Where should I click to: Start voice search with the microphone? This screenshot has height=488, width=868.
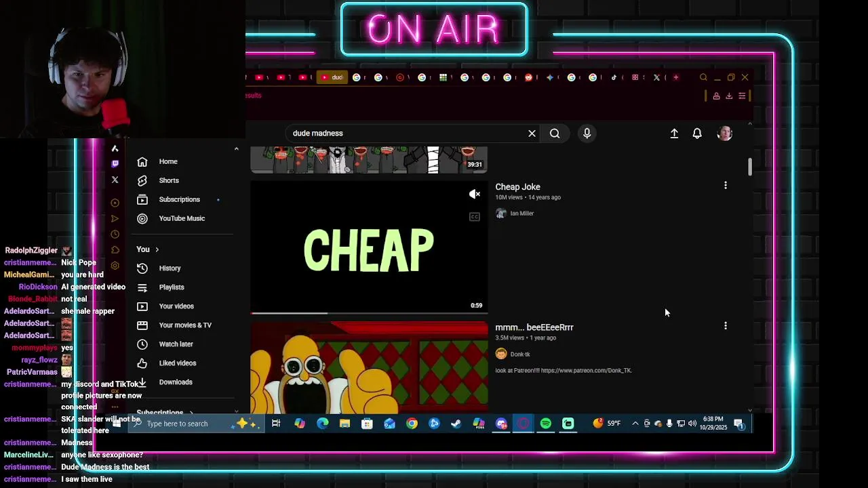[x=587, y=134]
